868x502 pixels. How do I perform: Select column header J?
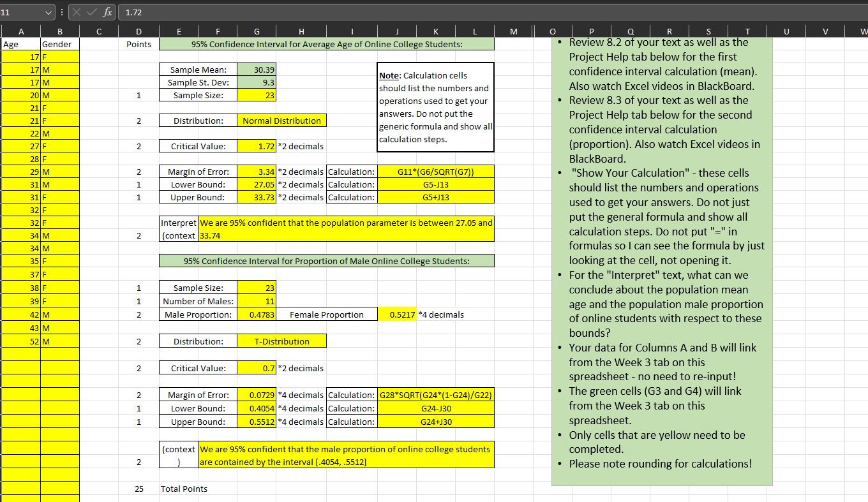click(x=397, y=31)
